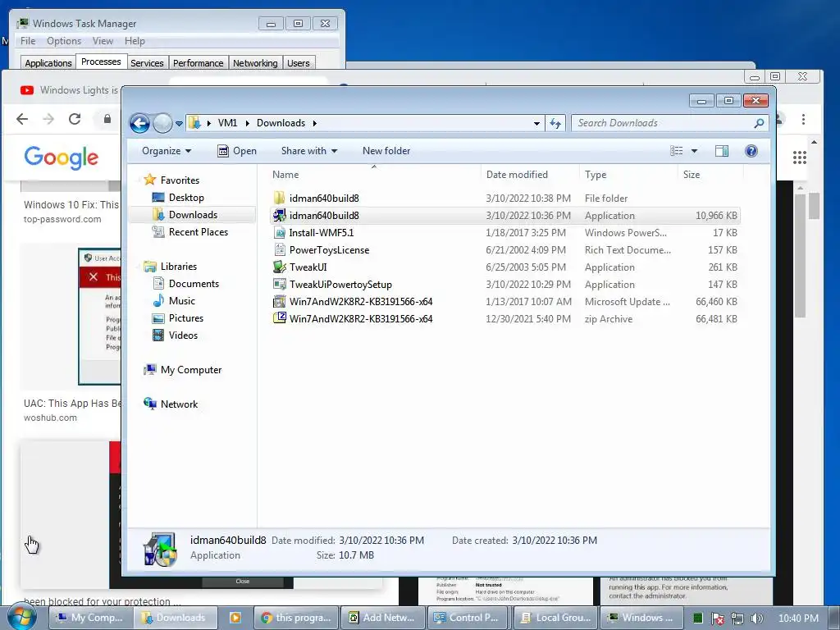Open the Google apps grid icon

coord(799,157)
